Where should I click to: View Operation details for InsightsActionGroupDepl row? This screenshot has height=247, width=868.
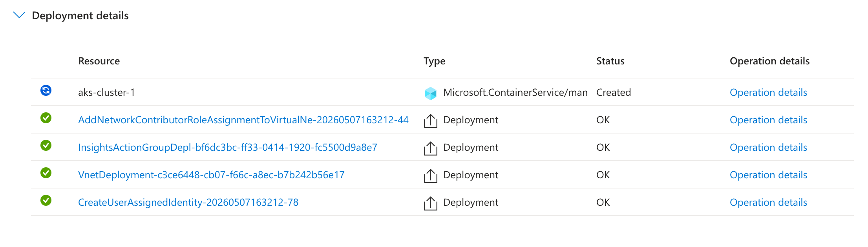coord(768,147)
